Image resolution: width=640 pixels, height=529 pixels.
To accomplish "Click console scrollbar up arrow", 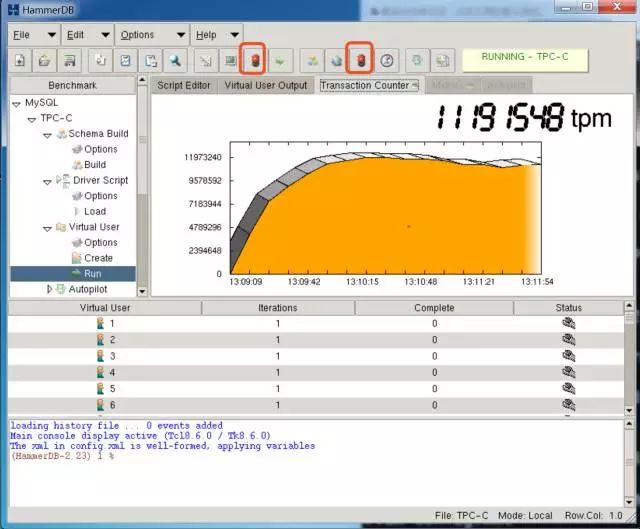I will click(x=629, y=425).
